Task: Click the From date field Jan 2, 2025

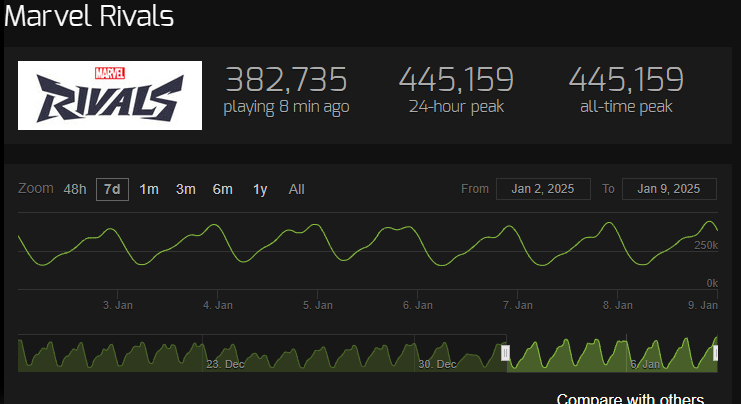Action: 543,189
